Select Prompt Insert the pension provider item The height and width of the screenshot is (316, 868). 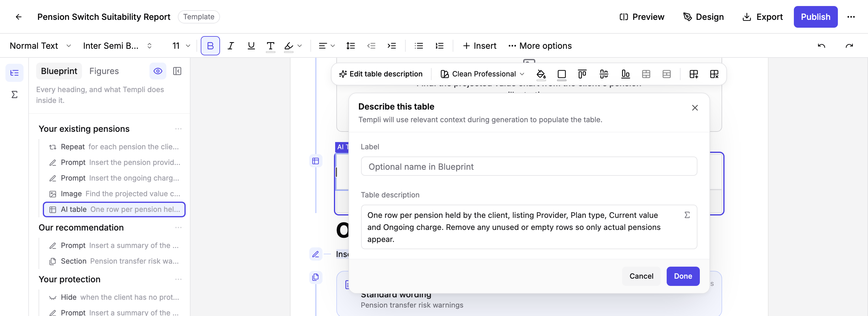click(x=114, y=163)
